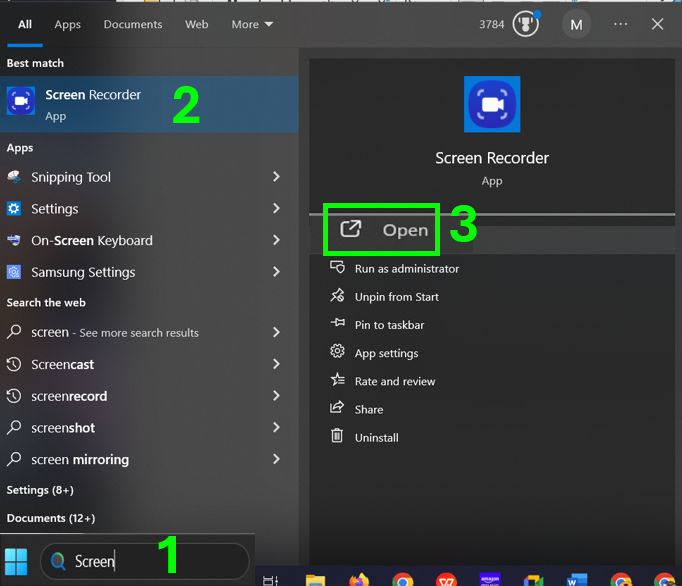Viewport: 682px width, 586px height.
Task: Expand the Snipping Tool result arrow
Action: [x=276, y=177]
